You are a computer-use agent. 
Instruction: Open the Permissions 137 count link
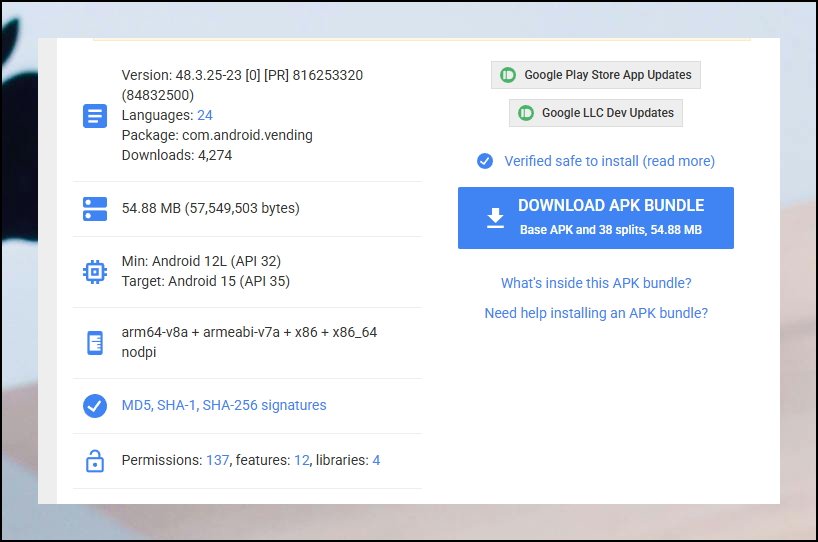pos(218,460)
